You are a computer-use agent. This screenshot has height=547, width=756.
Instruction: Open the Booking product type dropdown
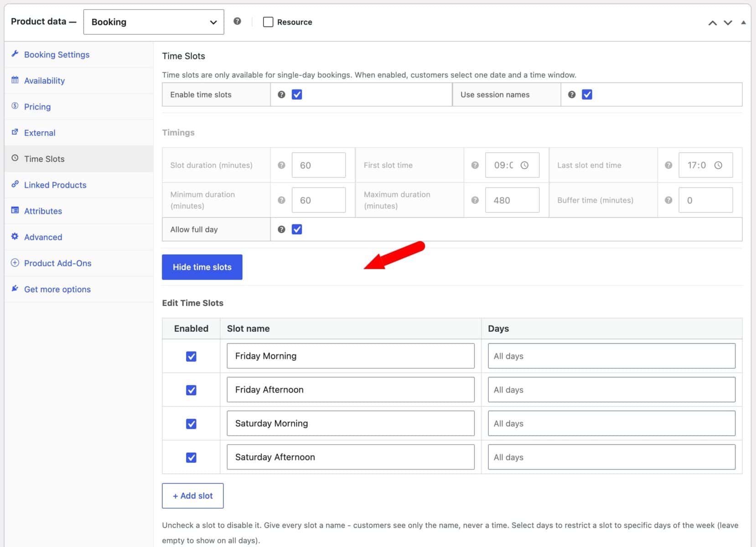tap(154, 22)
